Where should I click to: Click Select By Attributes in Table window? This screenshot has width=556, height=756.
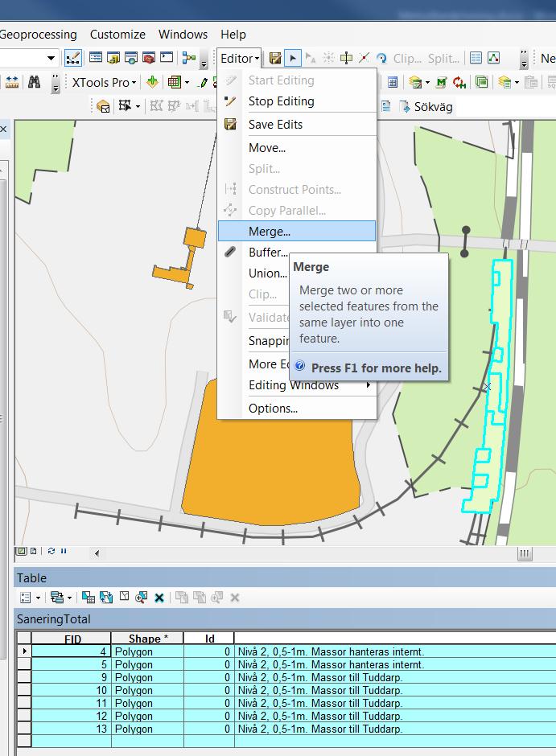pos(89,598)
